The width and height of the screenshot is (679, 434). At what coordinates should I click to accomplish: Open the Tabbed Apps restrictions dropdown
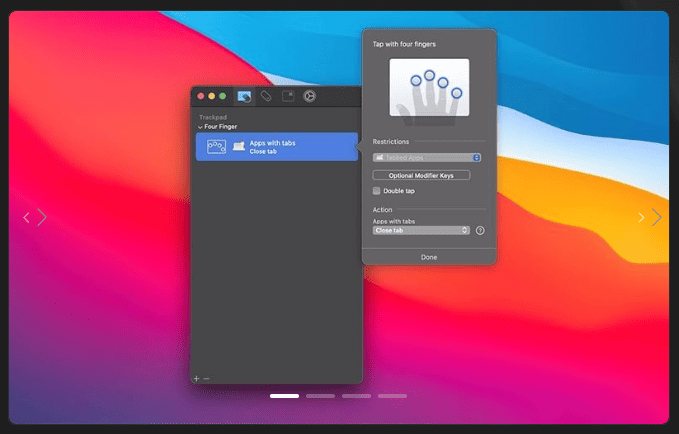[x=427, y=158]
